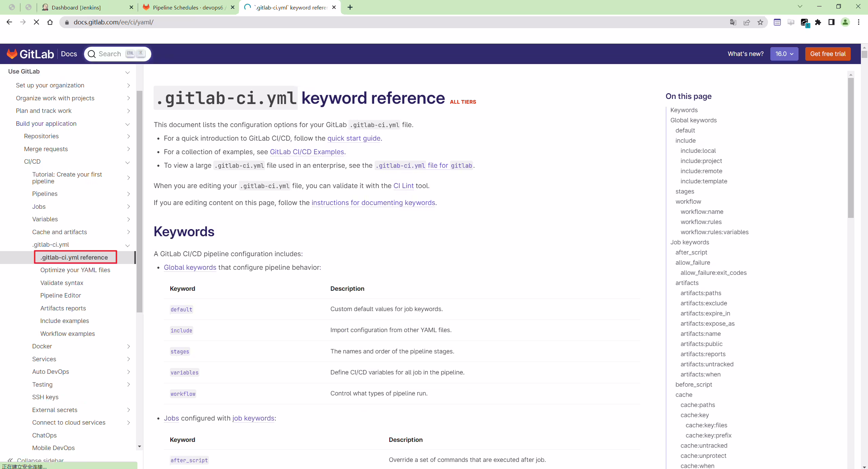Click the GitLab fox logo
This screenshot has height=469, width=868.
coord(12,54)
